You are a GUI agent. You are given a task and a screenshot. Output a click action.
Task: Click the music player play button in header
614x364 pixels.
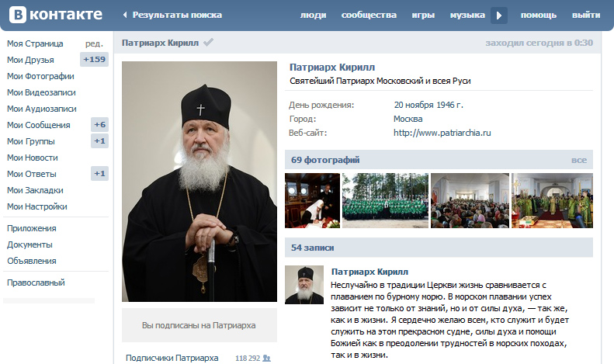click(499, 16)
